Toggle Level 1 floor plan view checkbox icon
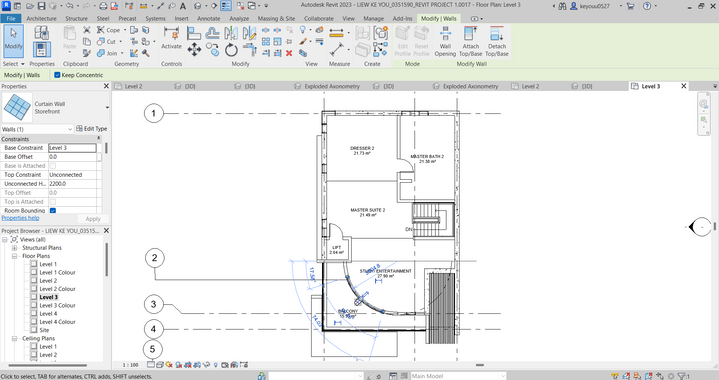This screenshot has height=380, width=719. 33,264
